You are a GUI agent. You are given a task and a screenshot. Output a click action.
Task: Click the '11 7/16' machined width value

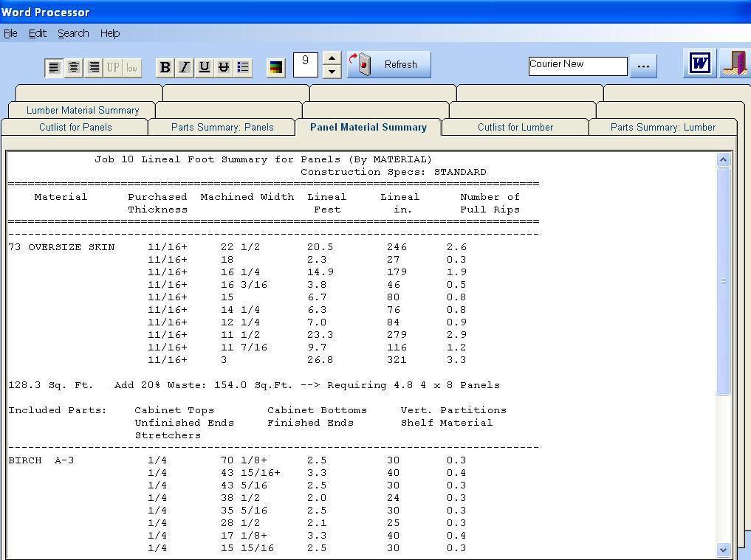(244, 348)
